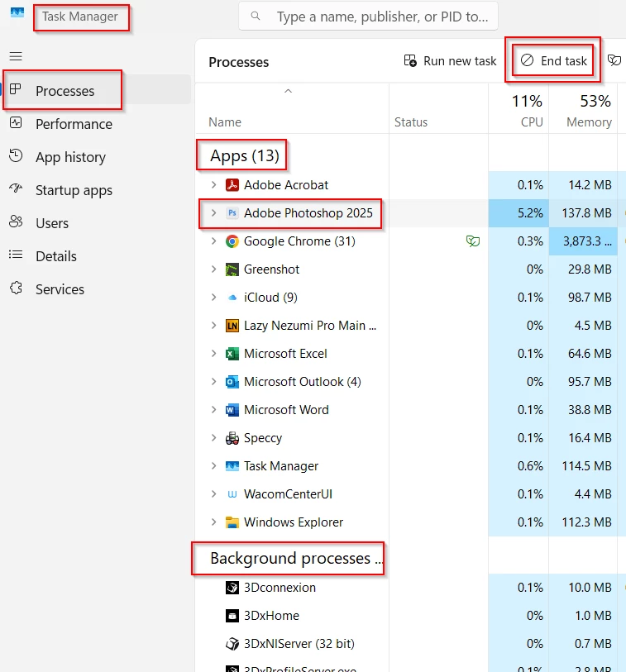Click the Run new task button

point(450,61)
